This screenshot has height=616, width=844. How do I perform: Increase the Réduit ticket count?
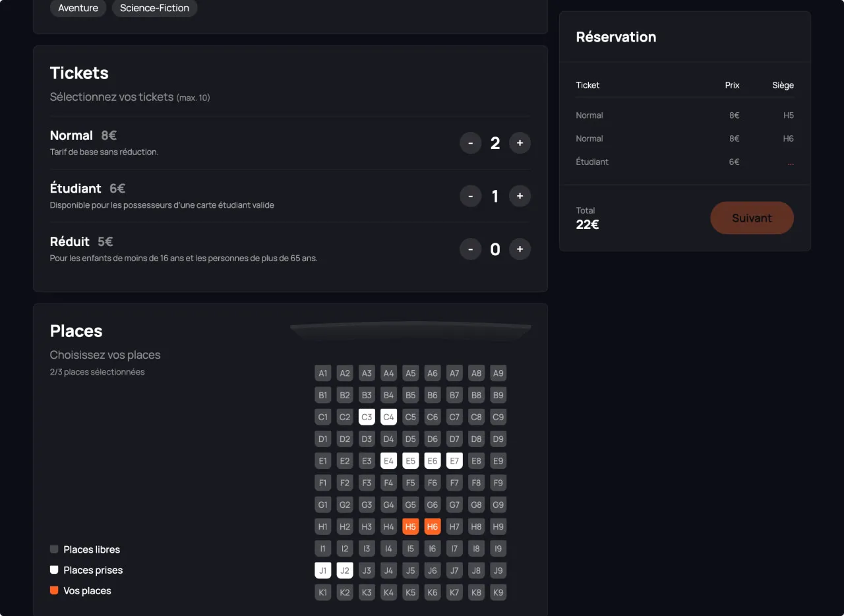tap(520, 249)
